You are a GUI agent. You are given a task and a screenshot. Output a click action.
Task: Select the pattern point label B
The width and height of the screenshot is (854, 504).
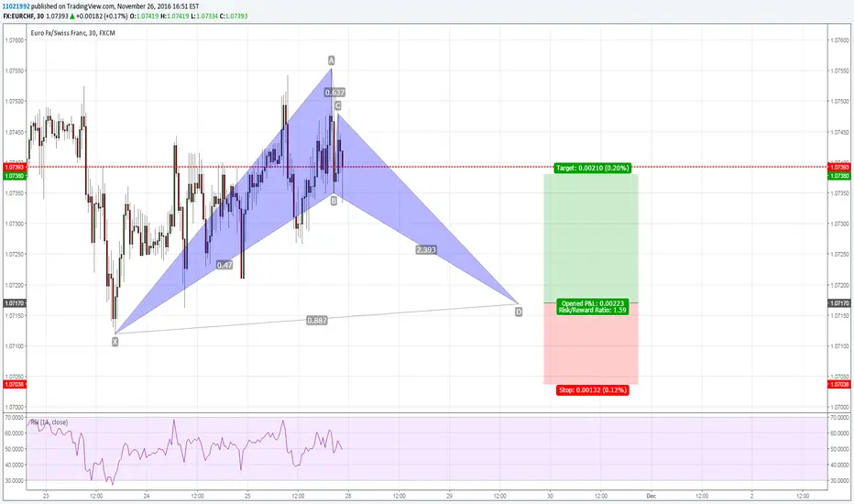(334, 201)
